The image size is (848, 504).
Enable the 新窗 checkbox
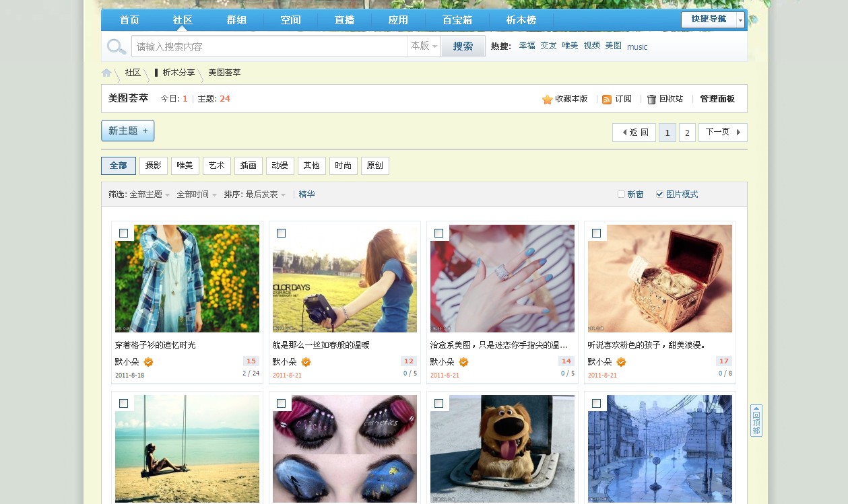(x=621, y=194)
